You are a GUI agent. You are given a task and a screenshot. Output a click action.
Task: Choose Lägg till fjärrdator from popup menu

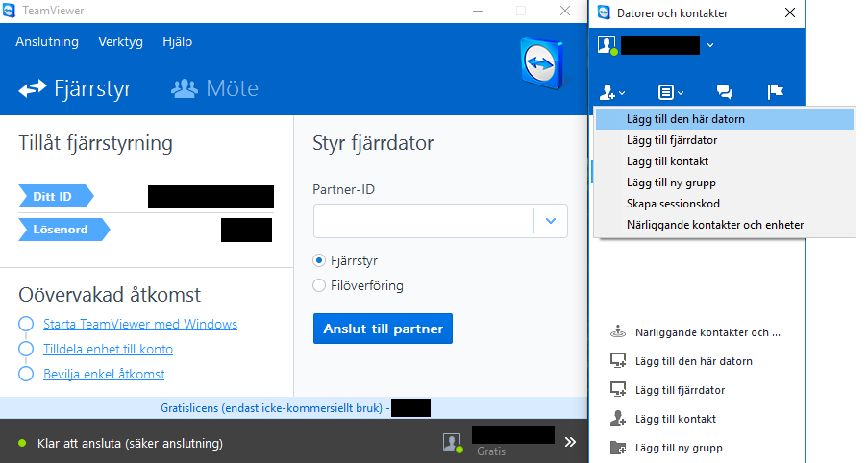725,140
